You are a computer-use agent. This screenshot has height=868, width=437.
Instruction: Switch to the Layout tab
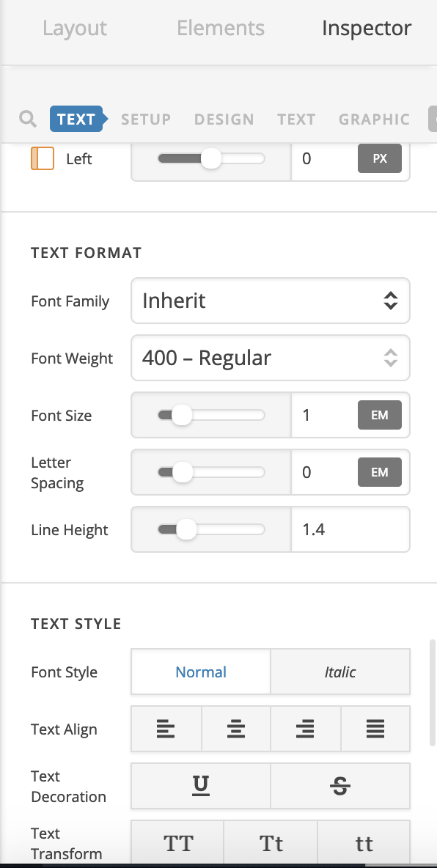(x=75, y=28)
